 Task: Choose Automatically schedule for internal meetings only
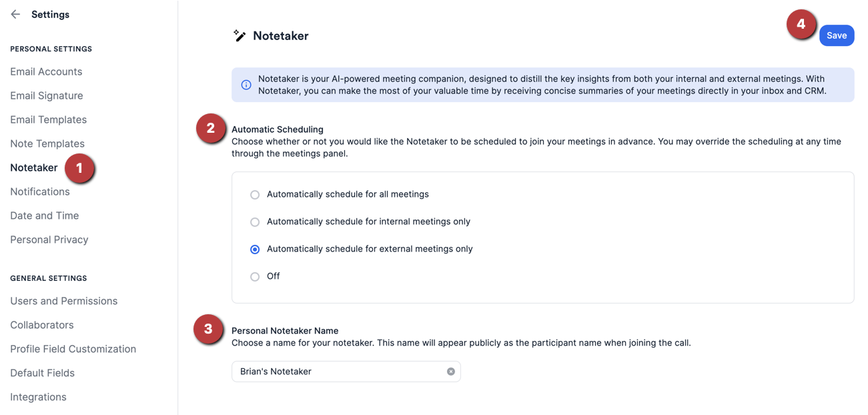254,222
